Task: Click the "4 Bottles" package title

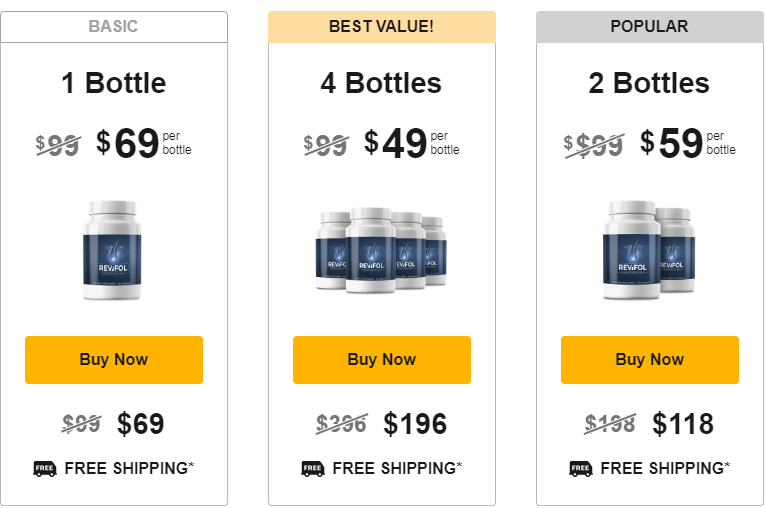Action: coord(382,83)
